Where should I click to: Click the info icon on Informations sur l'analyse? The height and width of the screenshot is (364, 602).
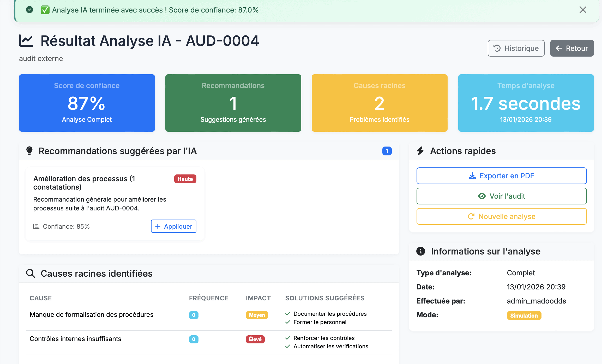point(421,251)
